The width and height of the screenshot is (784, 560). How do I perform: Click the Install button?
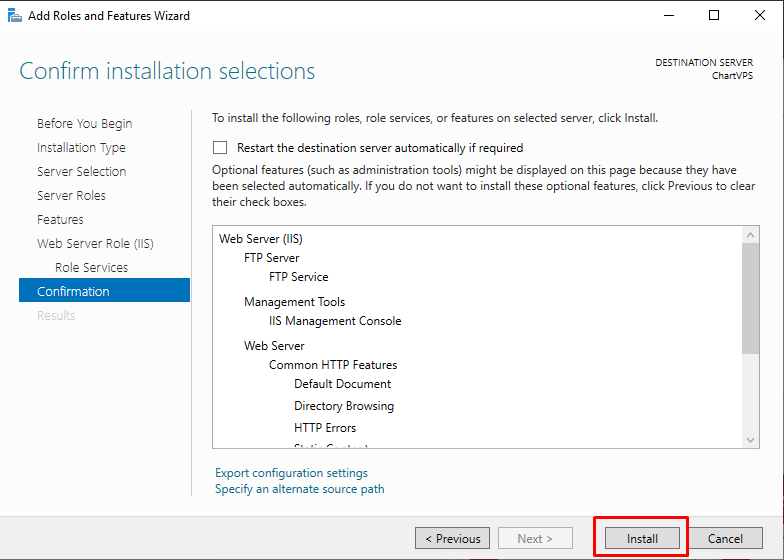641,538
